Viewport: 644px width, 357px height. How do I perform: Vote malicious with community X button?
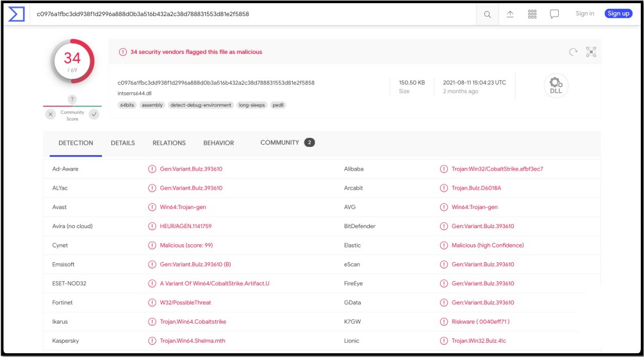51,114
